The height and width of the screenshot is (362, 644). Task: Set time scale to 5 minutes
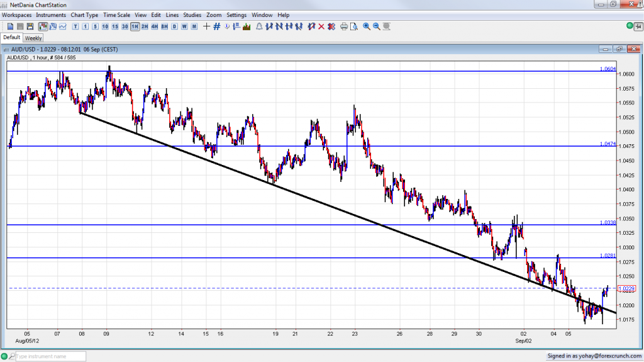[x=95, y=26]
